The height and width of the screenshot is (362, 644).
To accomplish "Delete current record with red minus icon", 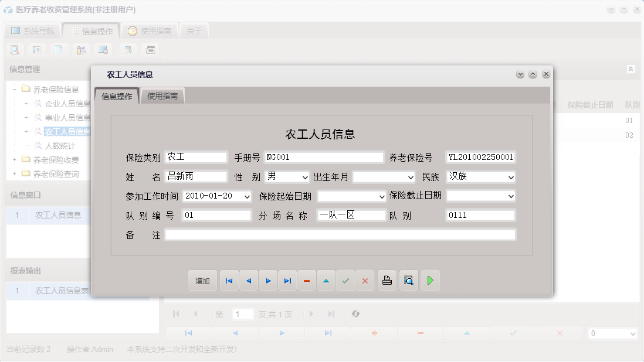I will pos(307,280).
